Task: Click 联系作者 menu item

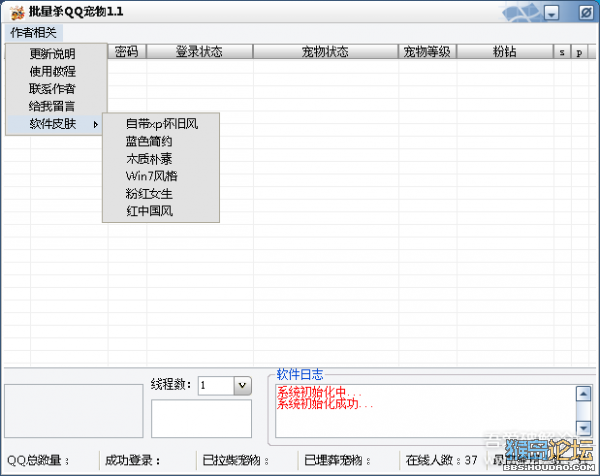Action: tap(52, 89)
